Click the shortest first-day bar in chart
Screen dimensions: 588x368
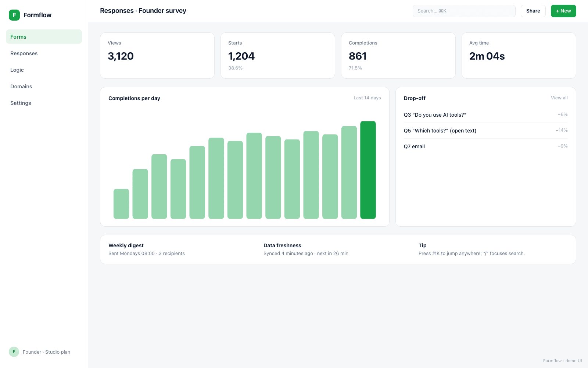tap(121, 204)
